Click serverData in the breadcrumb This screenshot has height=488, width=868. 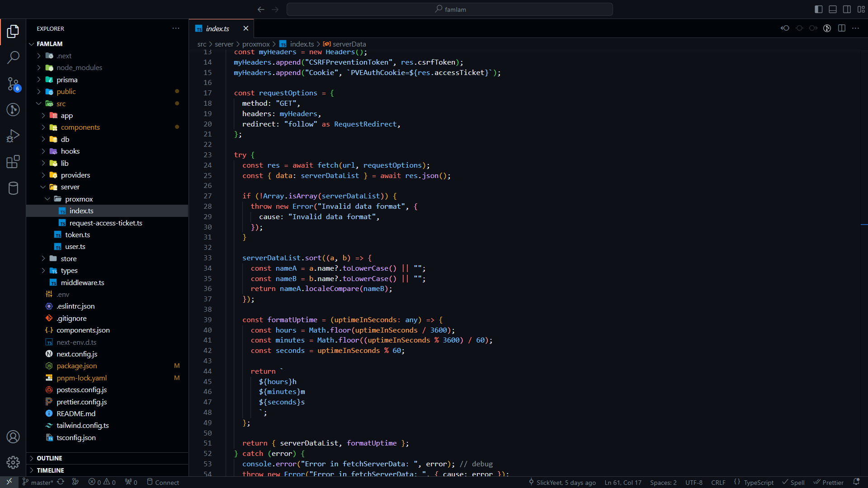tap(349, 44)
